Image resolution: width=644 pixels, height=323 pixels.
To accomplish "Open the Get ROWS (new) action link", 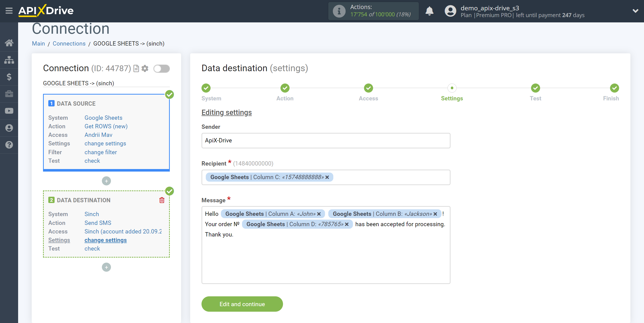I will (106, 126).
